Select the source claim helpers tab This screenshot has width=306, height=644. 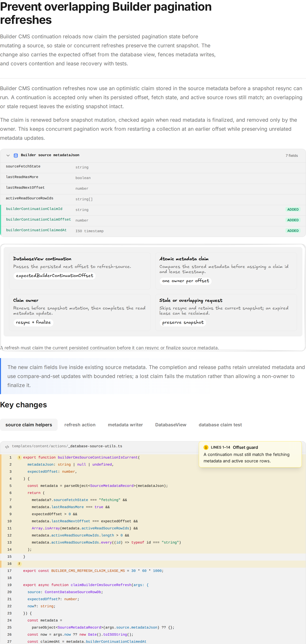pyautogui.click(x=29, y=425)
